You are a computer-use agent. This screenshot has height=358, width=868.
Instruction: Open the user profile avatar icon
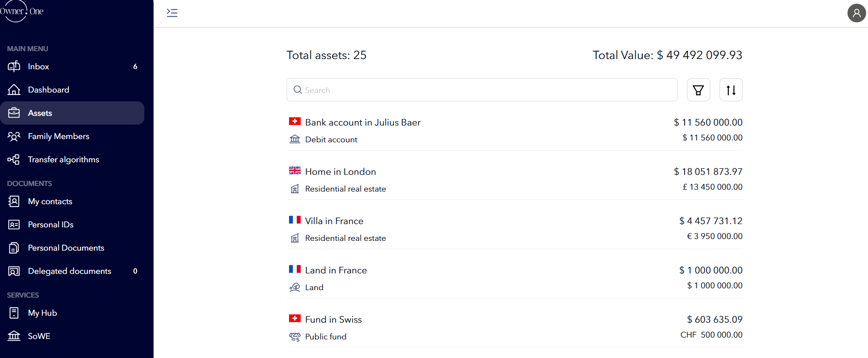856,13
